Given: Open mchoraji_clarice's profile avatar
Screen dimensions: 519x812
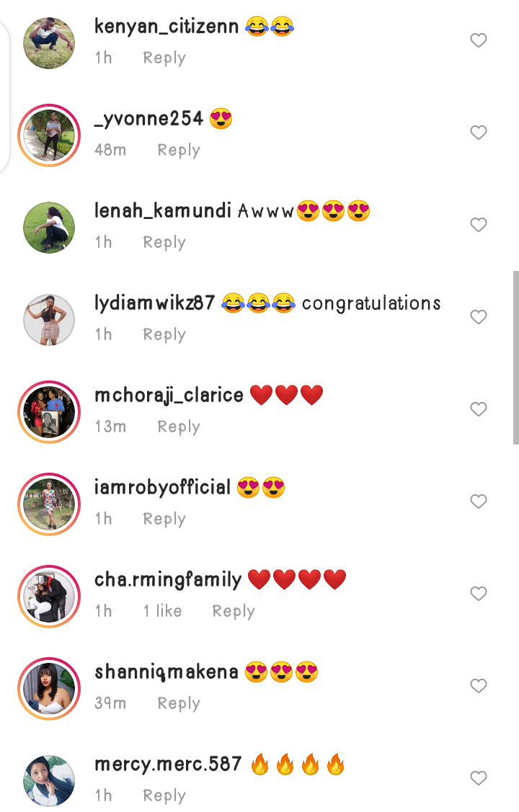Looking at the screenshot, I should pyautogui.click(x=49, y=412).
